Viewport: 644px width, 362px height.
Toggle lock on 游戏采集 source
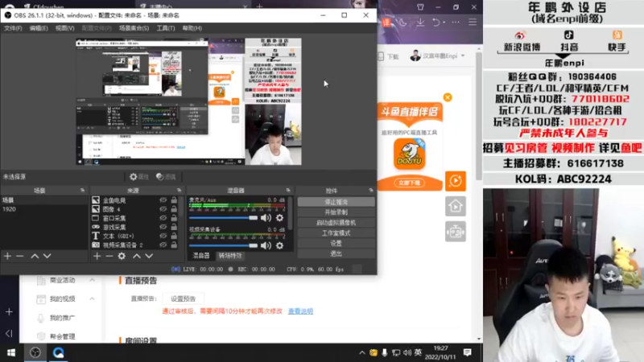(174, 227)
